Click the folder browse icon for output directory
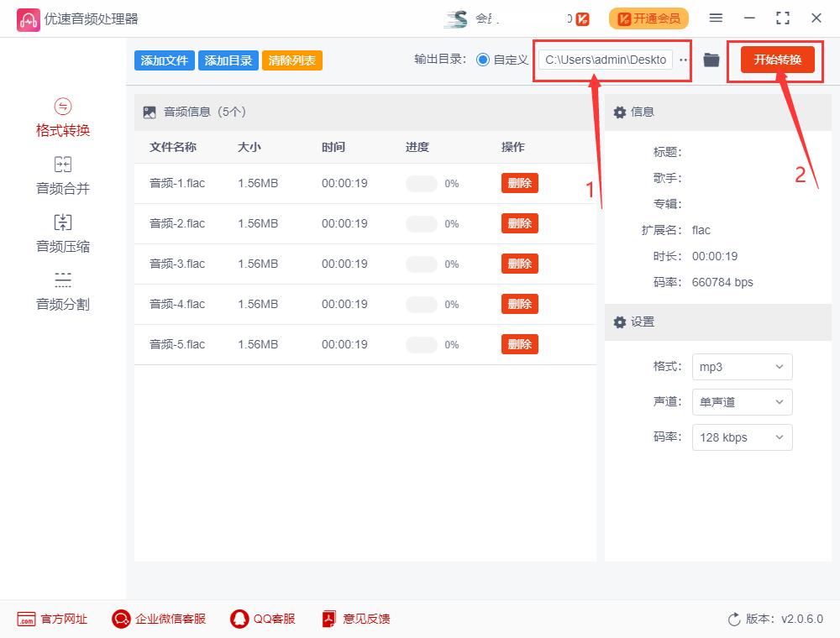840x638 pixels. pos(711,60)
